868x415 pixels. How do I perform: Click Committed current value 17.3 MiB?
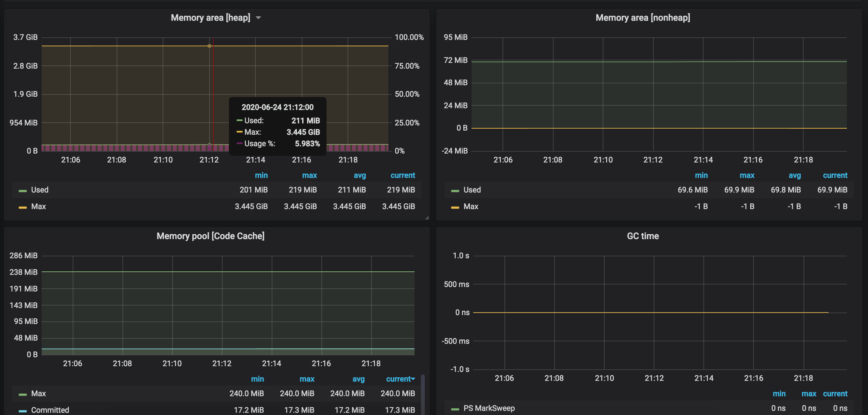point(400,410)
